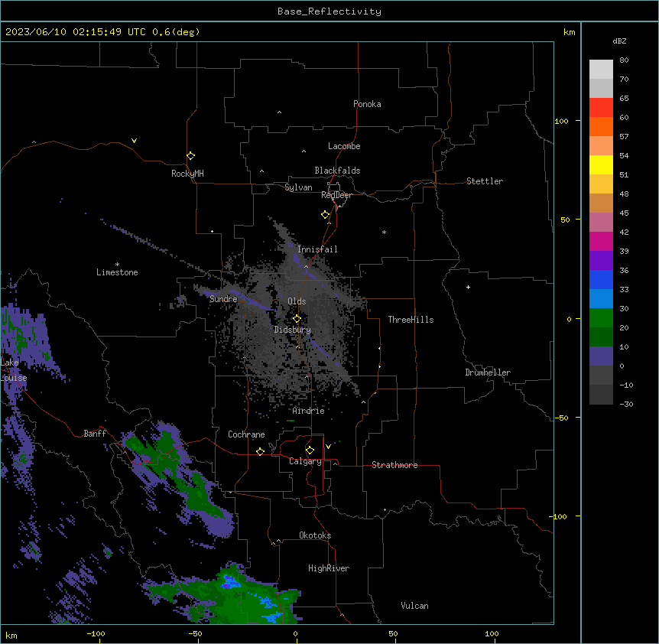Click the Vulcan label
The width and height of the screenshot is (659, 644).
pos(414,606)
